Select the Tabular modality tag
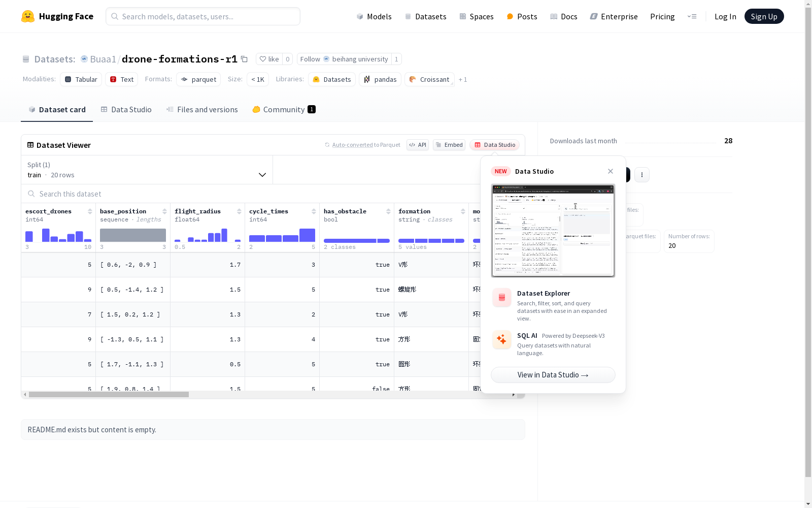 81,79
